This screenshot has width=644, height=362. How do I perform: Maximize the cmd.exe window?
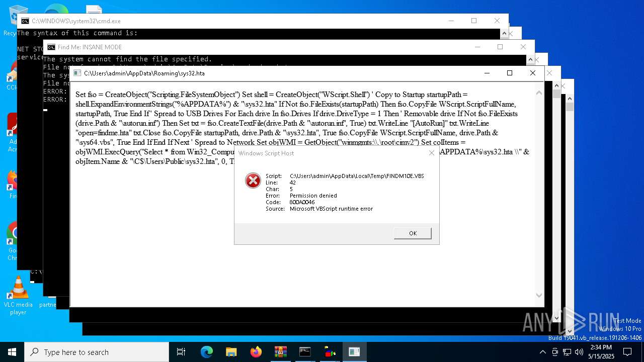pyautogui.click(x=473, y=21)
